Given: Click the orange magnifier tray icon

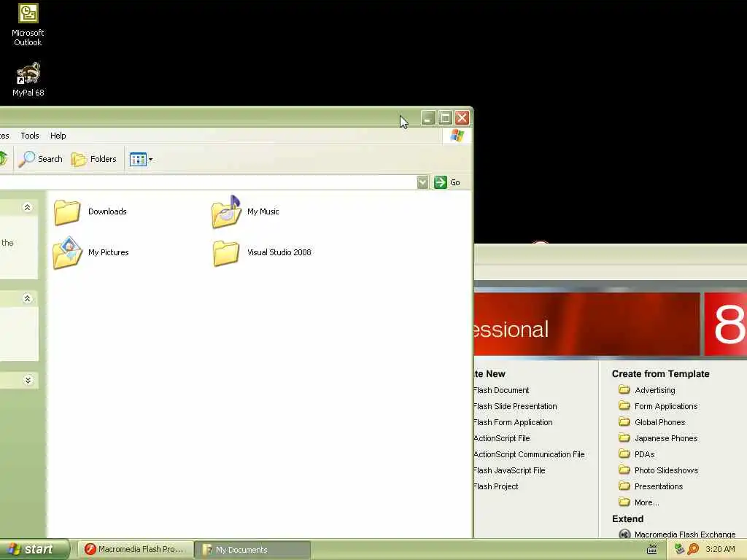Looking at the screenshot, I should pyautogui.click(x=693, y=549).
